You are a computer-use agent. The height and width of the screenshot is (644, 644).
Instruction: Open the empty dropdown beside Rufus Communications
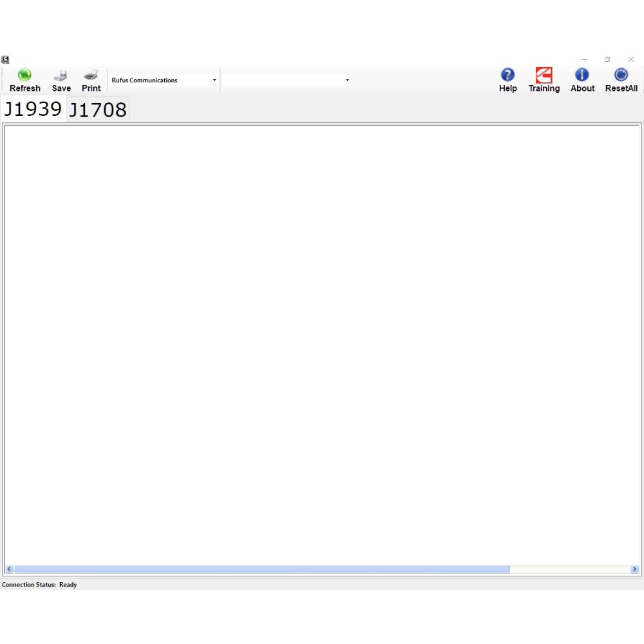pyautogui.click(x=347, y=80)
